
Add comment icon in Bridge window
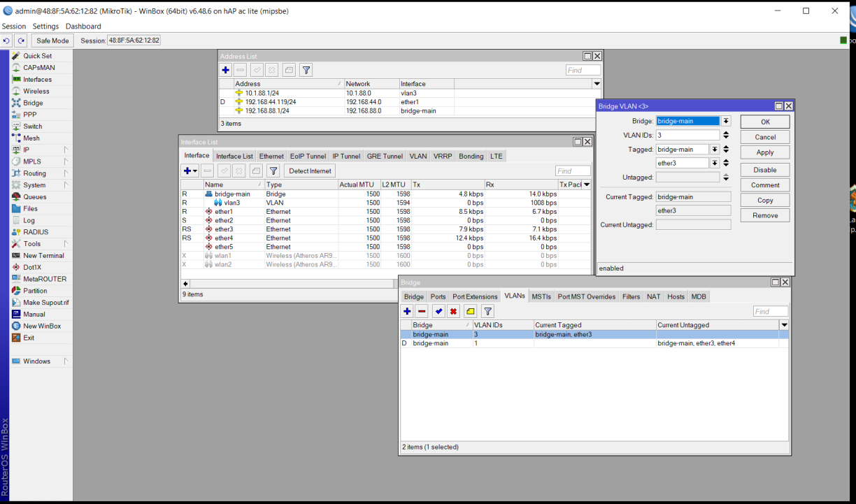pyautogui.click(x=471, y=311)
